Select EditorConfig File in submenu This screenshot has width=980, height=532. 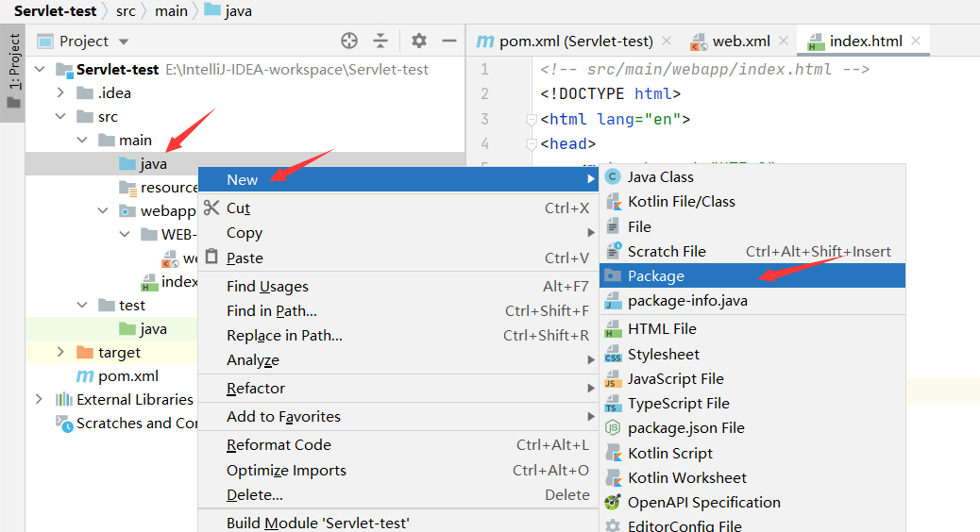pos(752,525)
